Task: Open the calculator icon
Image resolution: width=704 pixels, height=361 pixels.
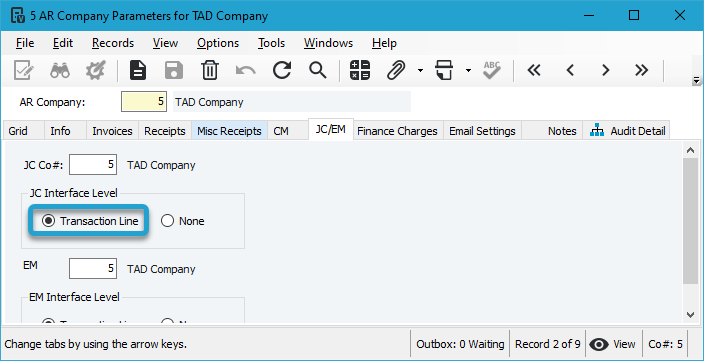Action: coord(360,70)
